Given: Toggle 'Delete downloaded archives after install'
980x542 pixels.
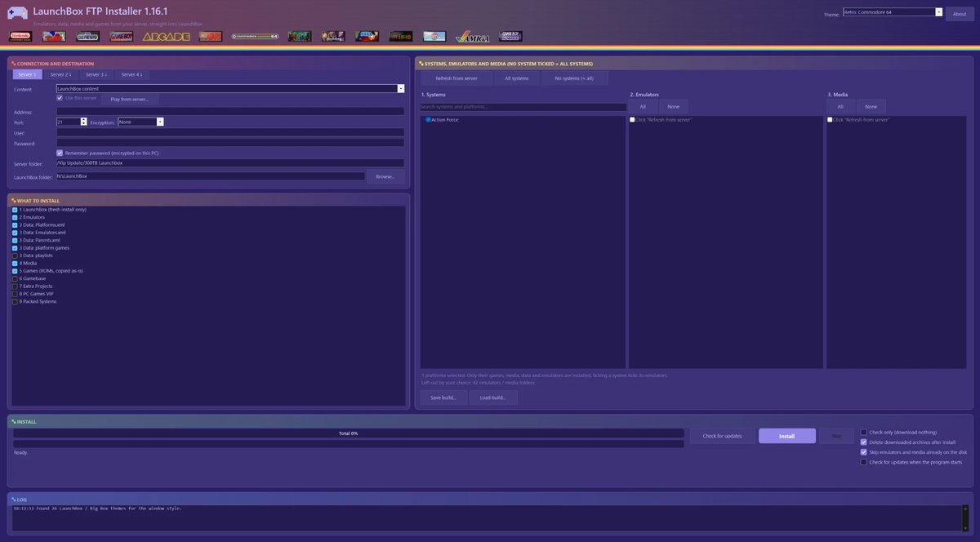Looking at the screenshot, I should point(864,442).
